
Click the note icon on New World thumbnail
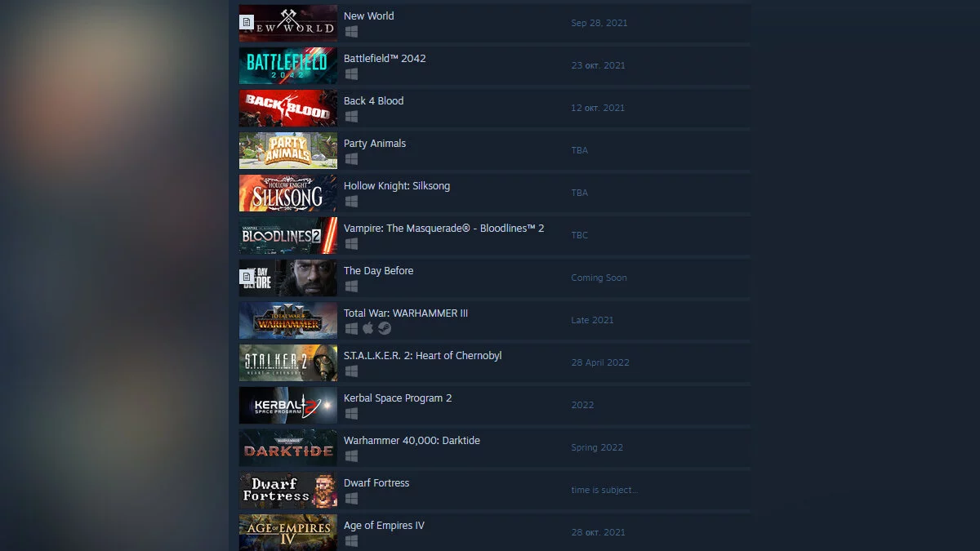pos(247,23)
